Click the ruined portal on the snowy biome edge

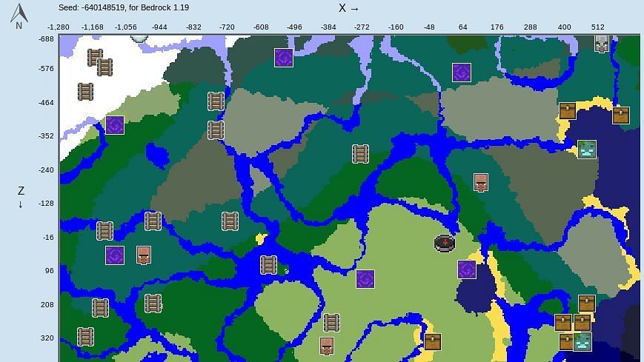point(114,125)
